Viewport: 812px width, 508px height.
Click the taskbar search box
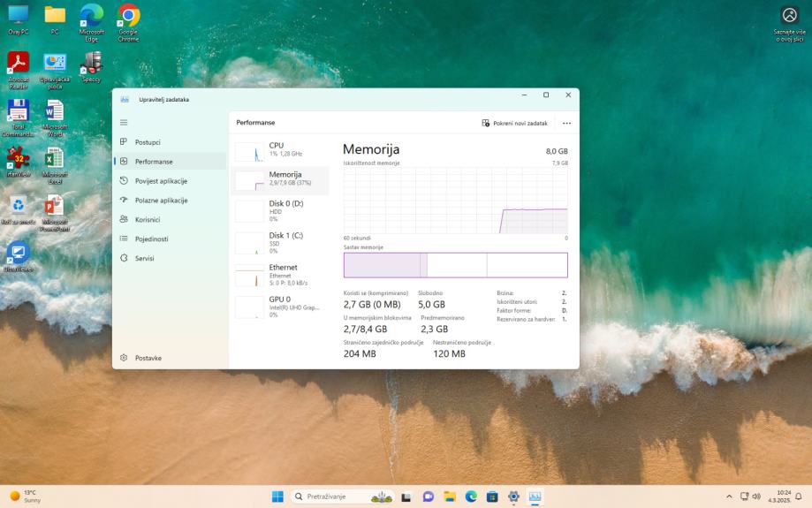click(x=330, y=497)
